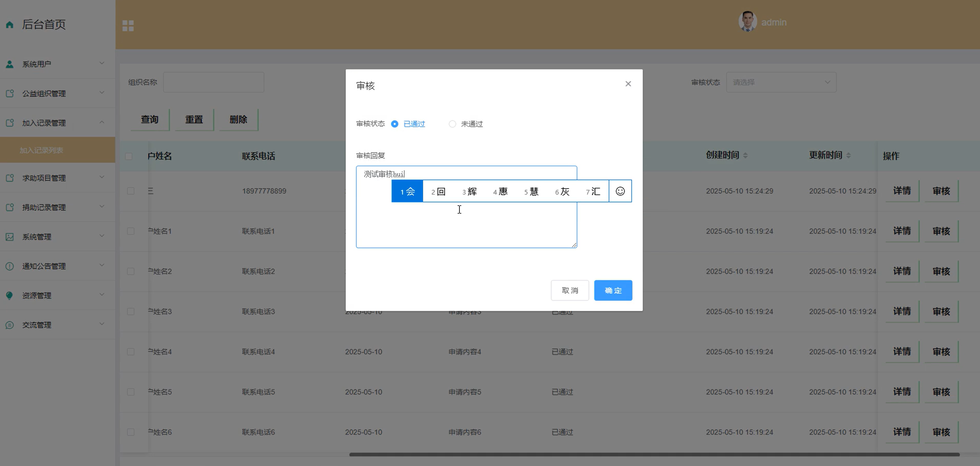The image size is (980, 466).
Task: Open the 审核状态 filter dropdown
Action: (781, 82)
